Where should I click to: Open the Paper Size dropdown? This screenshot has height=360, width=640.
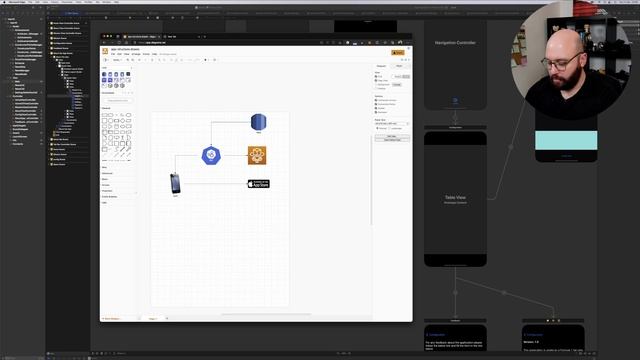392,124
